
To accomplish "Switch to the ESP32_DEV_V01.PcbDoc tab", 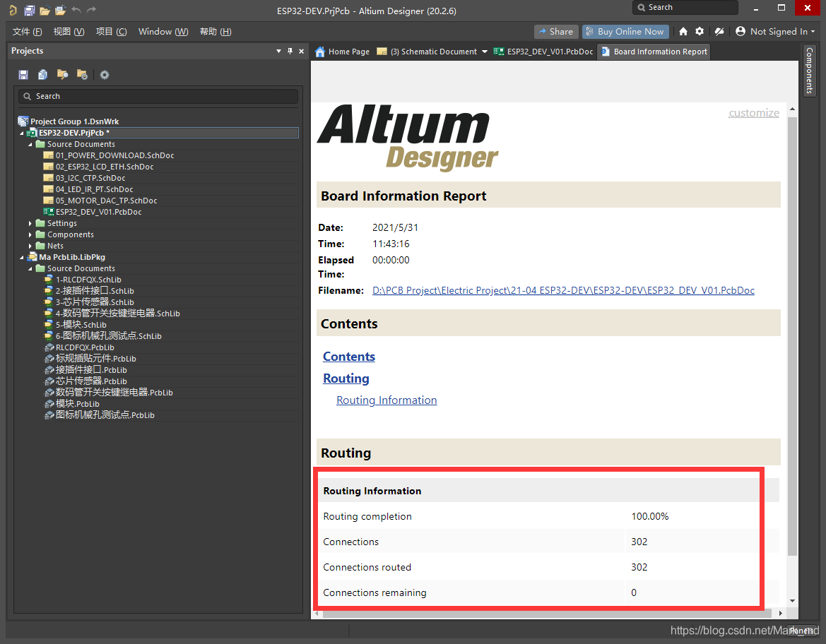I will [x=543, y=52].
